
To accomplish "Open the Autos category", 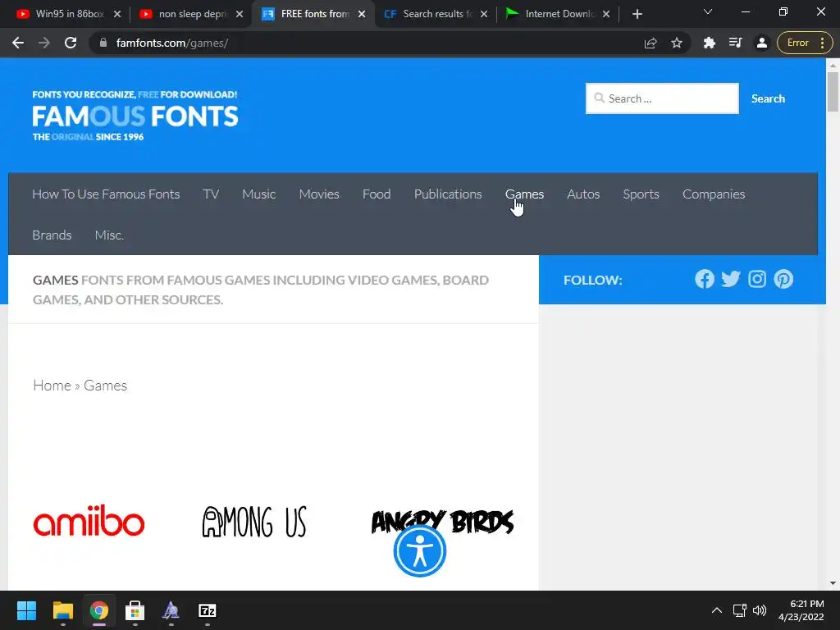I will tap(583, 194).
